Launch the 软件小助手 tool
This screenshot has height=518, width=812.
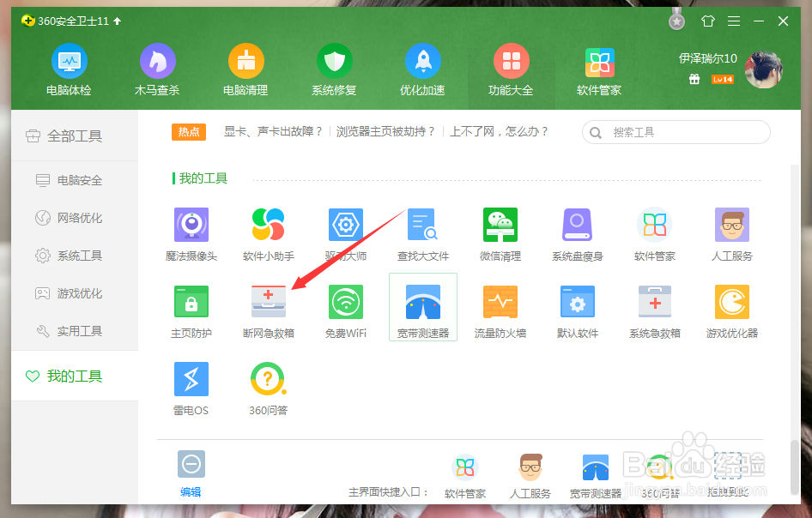click(x=269, y=234)
